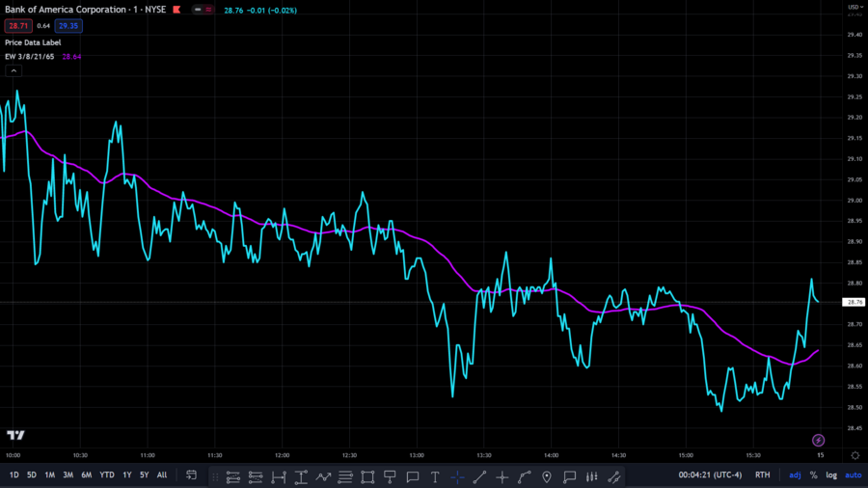Open RTH session selector
Screen dimensions: 868x488
(x=762, y=474)
